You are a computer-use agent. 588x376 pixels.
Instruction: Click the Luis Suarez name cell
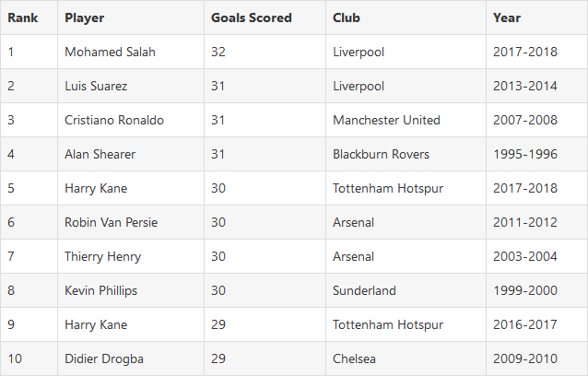point(96,86)
